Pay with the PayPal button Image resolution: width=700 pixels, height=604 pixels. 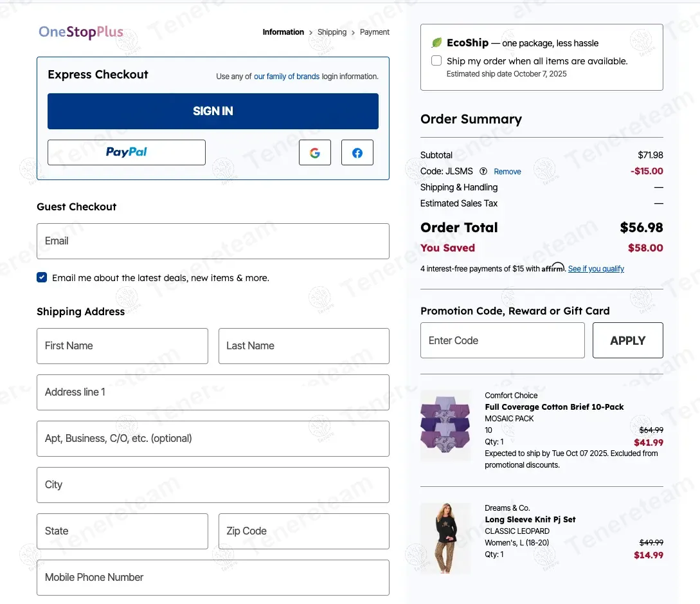click(127, 152)
